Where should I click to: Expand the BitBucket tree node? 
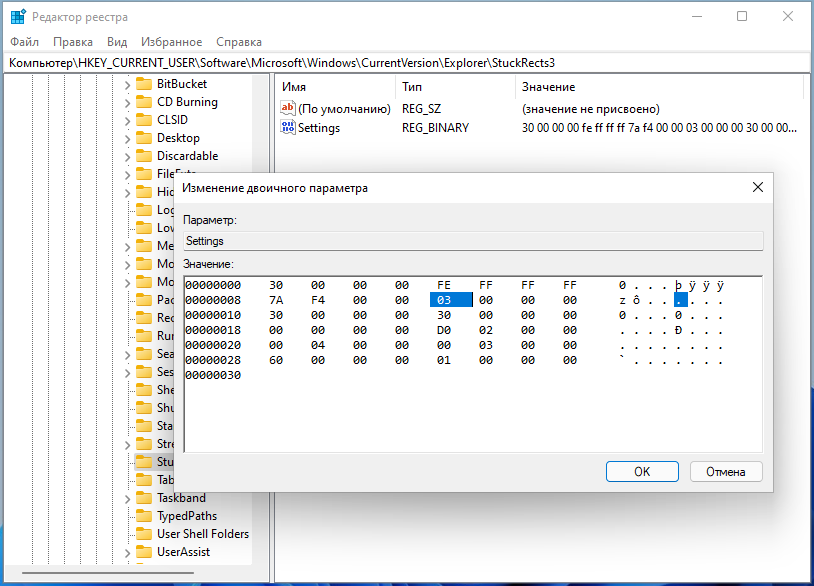pyautogui.click(x=127, y=85)
